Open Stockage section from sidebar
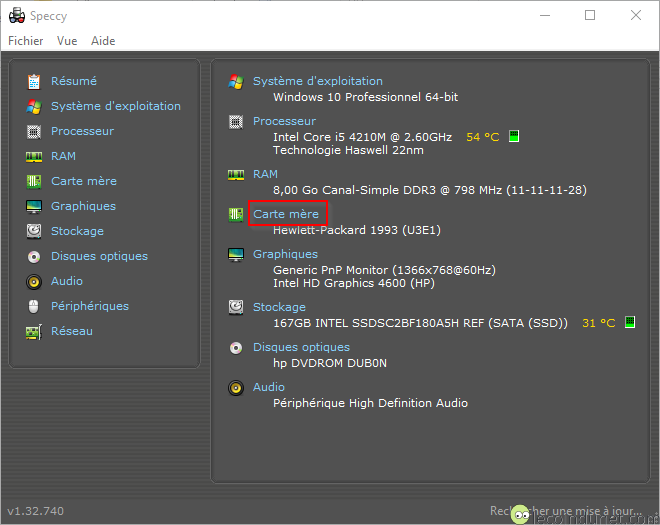 [x=77, y=231]
